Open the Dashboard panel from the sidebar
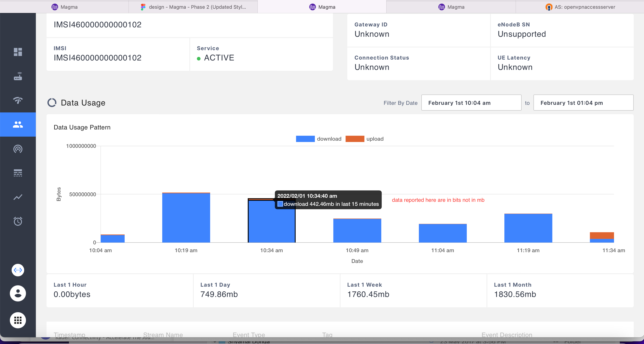 (x=18, y=52)
